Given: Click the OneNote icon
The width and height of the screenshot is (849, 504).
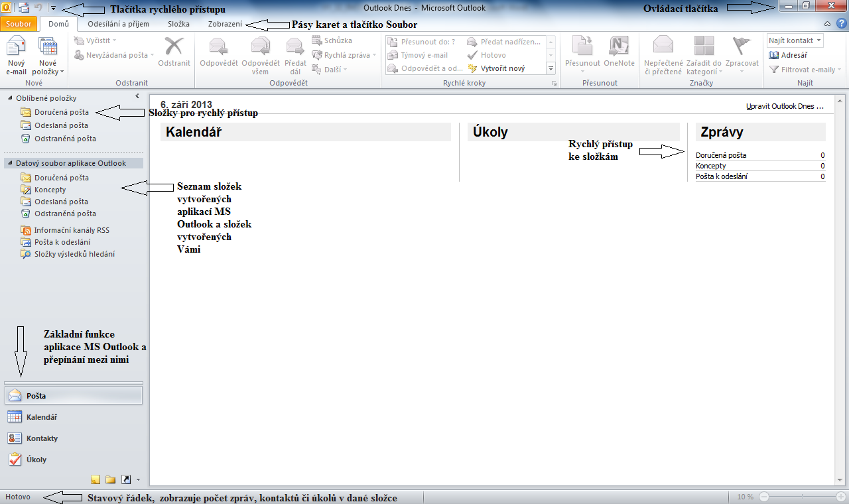Looking at the screenshot, I should [619, 52].
